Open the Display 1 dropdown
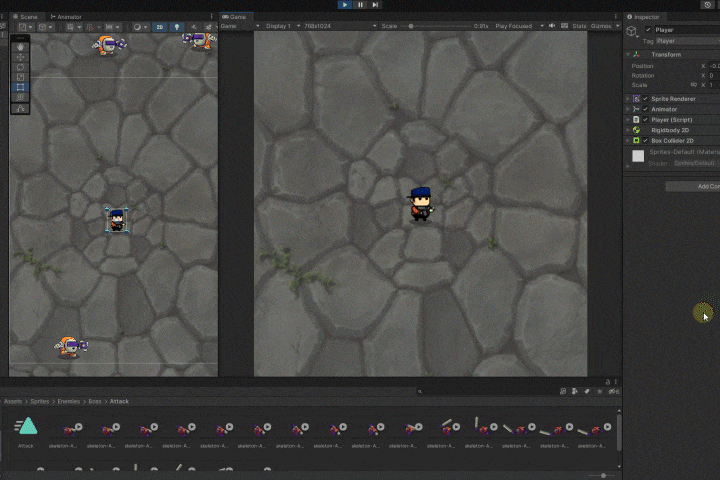Viewport: 720px width, 480px height. pos(283,26)
